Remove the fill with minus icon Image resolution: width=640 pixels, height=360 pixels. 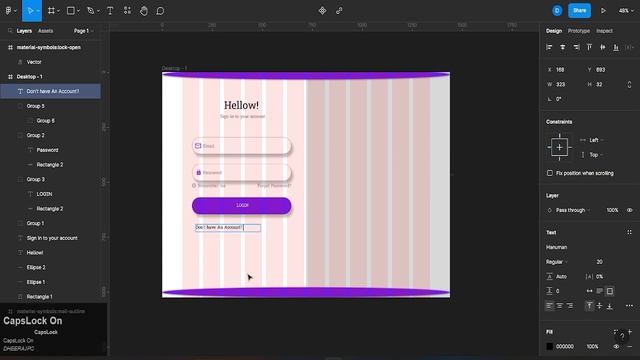click(630, 347)
